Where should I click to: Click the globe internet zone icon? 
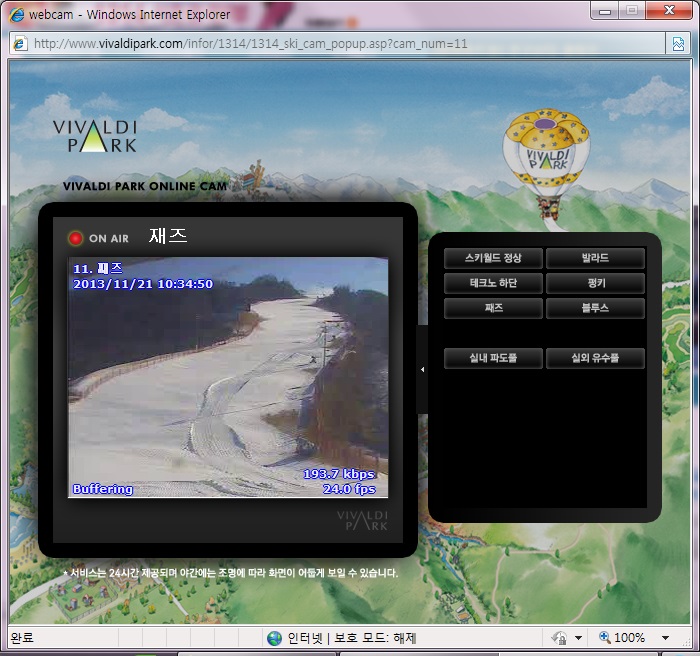274,638
